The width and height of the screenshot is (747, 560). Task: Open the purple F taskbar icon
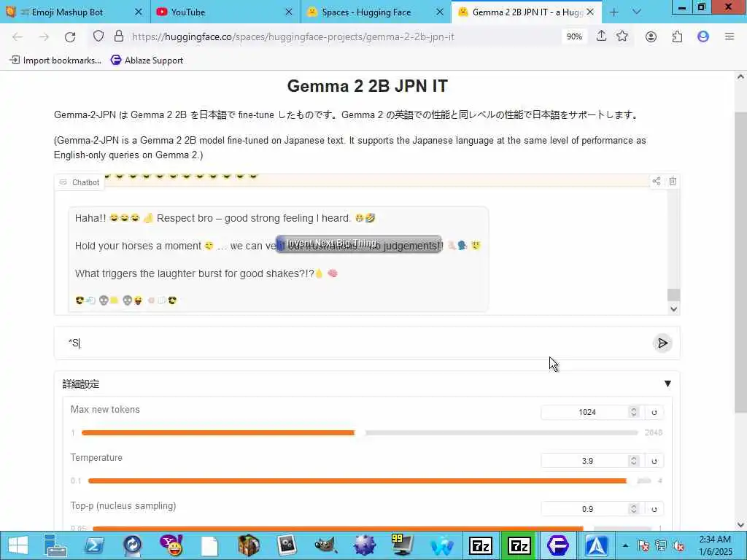point(557,545)
